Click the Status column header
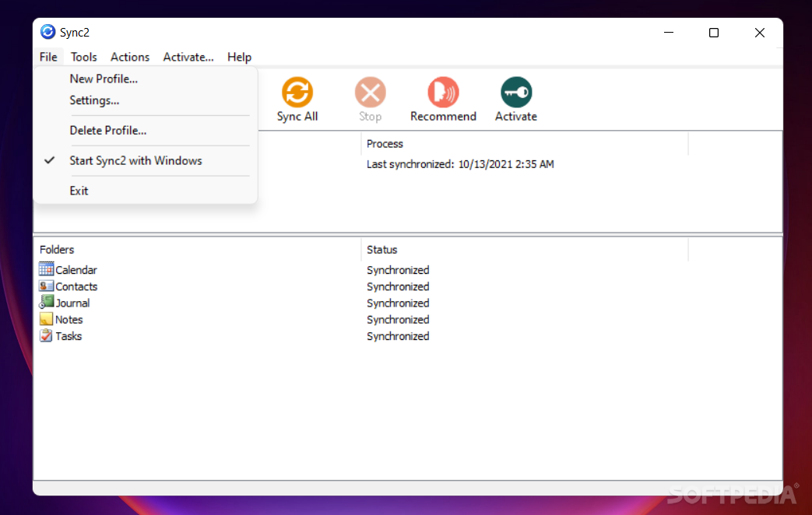This screenshot has width=812, height=515. pyautogui.click(x=525, y=250)
